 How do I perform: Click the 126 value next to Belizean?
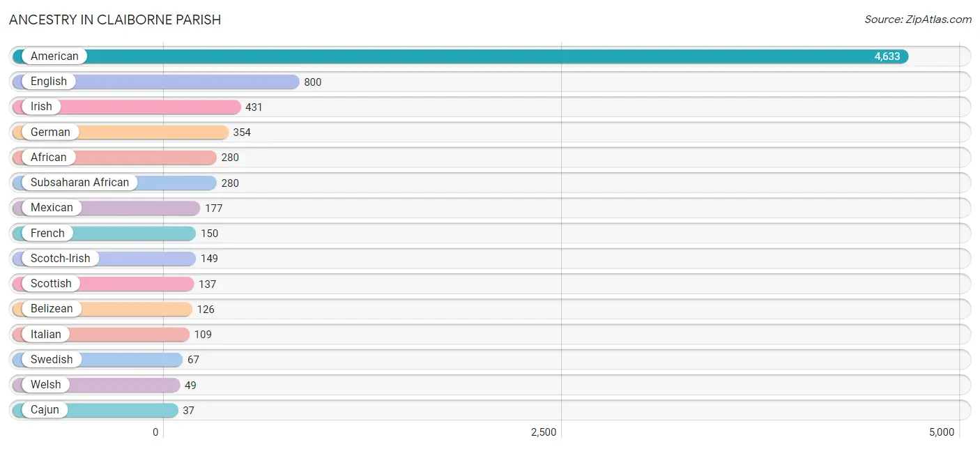[x=206, y=310]
